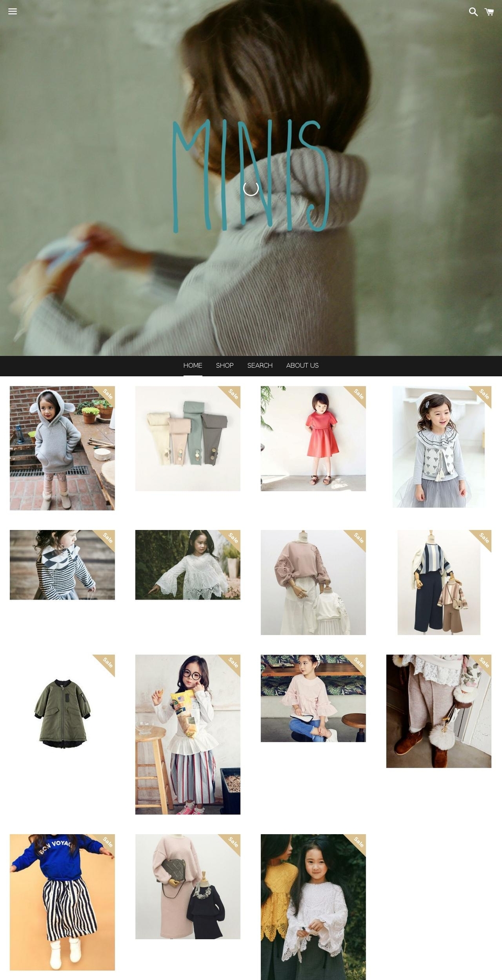View the heart vest with tulle skirt product
The height and width of the screenshot is (980, 502).
click(439, 447)
